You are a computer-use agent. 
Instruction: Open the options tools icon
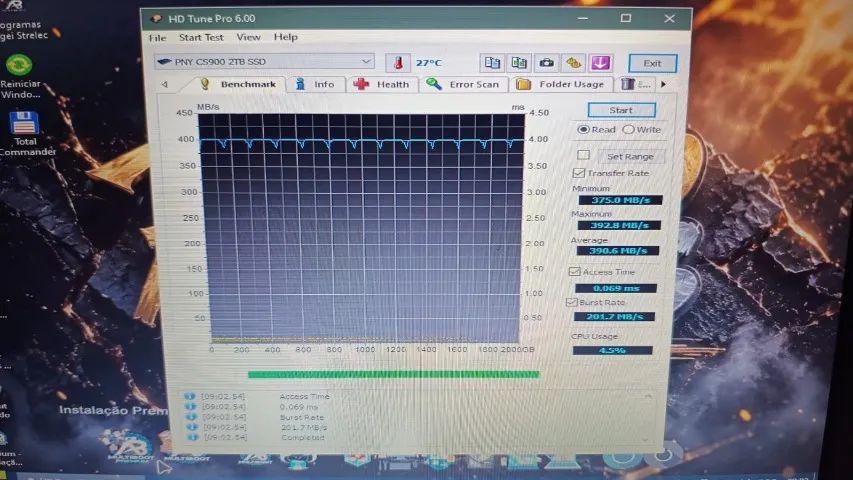point(573,63)
